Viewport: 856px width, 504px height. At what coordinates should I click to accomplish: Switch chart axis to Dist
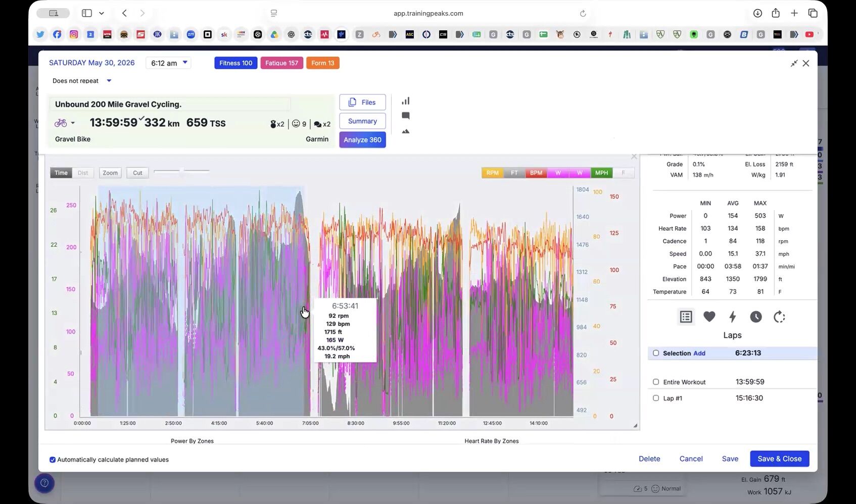[83, 173]
